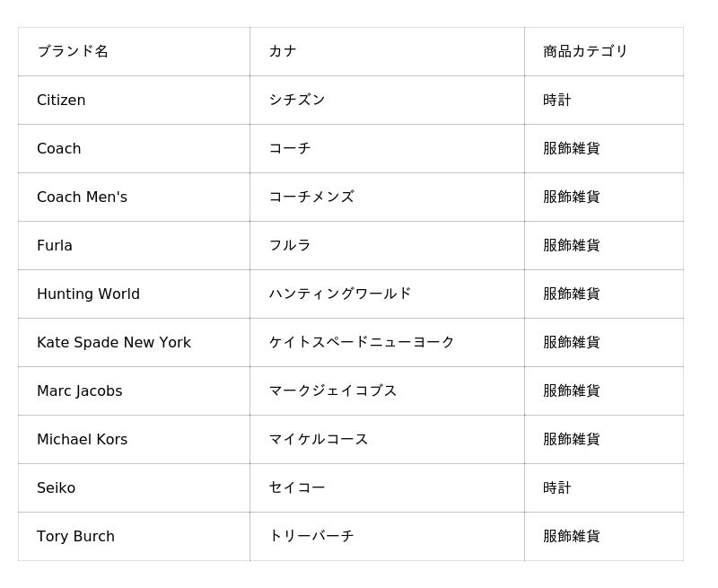Click the Marc Jacobs cell

coord(80,391)
